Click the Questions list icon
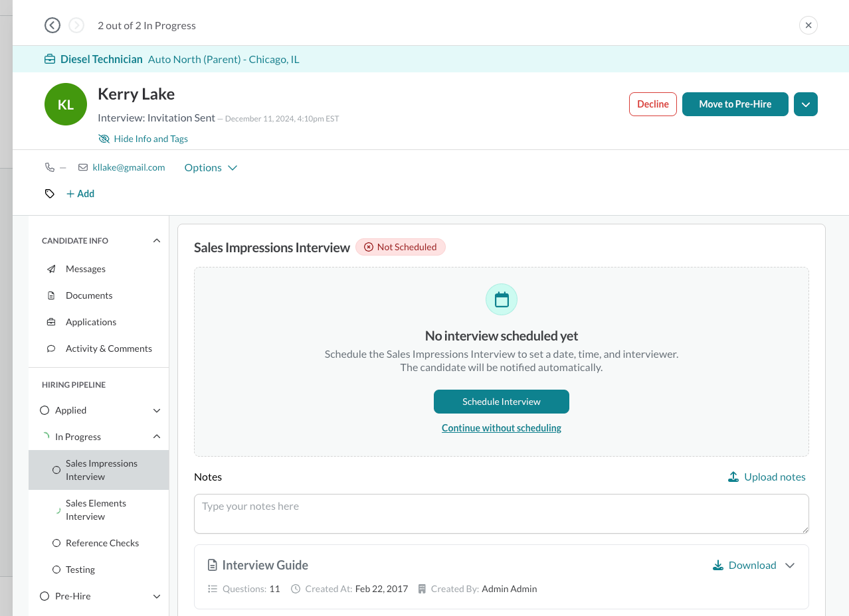Screen dimensions: 849x616 coord(213,589)
